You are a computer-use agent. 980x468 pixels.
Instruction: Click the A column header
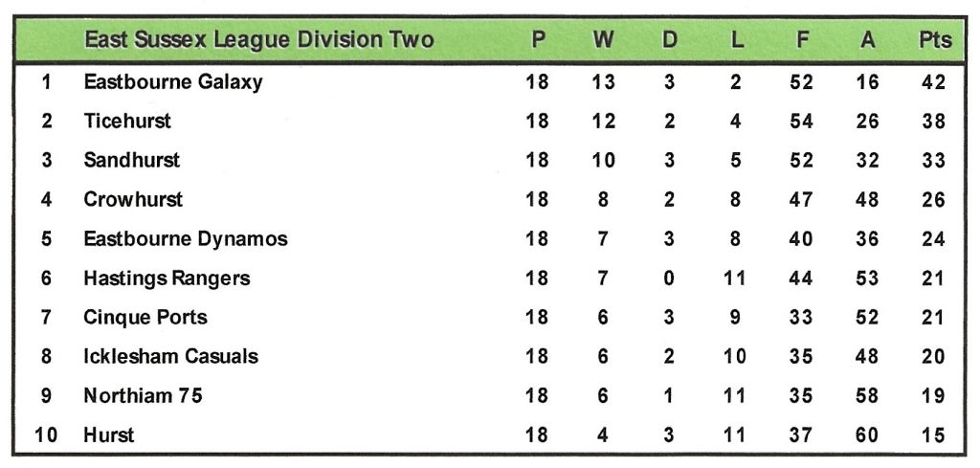[867, 39]
